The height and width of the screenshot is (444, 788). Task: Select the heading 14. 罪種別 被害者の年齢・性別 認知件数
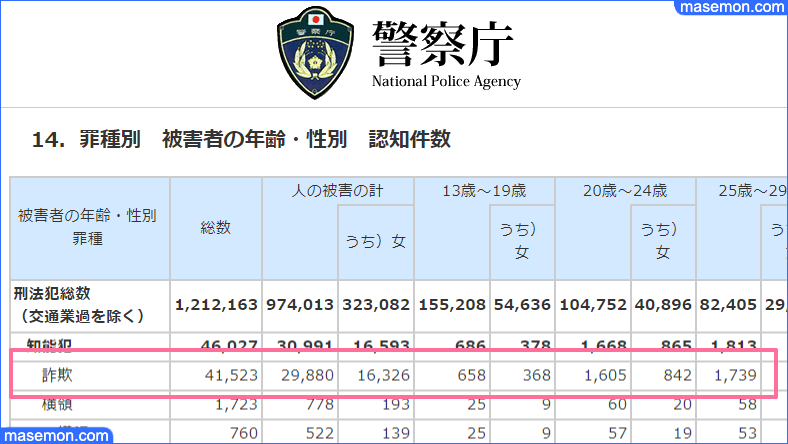[241, 139]
